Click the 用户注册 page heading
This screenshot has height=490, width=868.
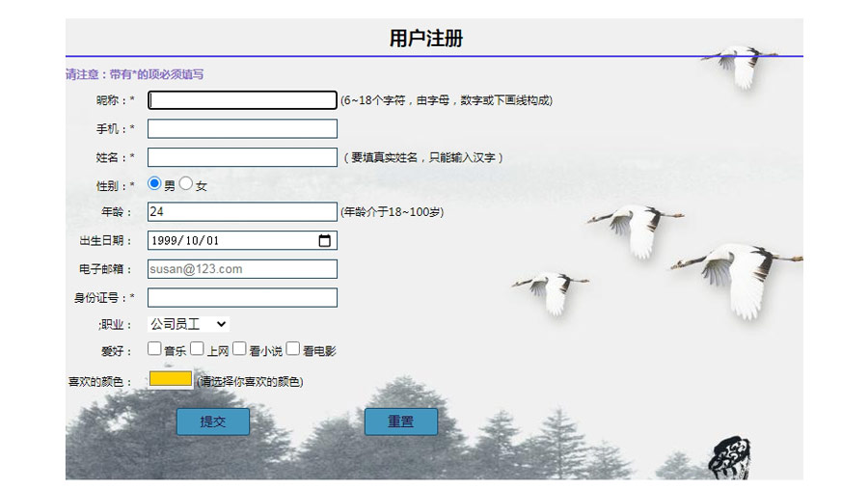(426, 39)
